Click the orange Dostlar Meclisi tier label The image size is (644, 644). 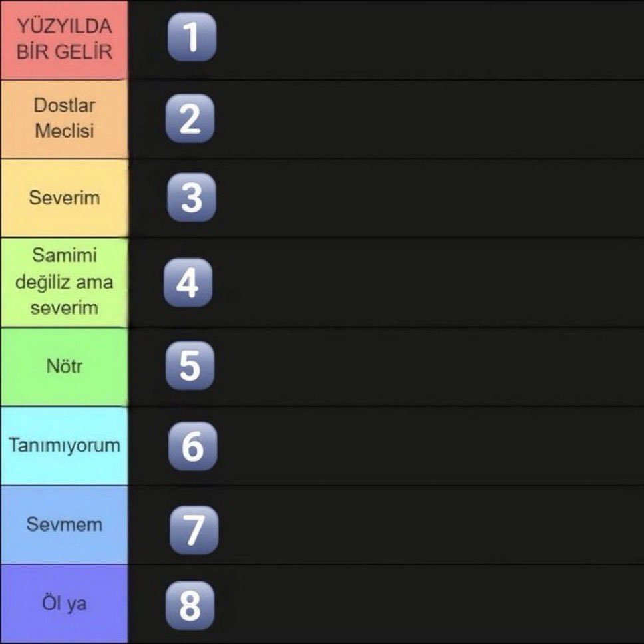click(64, 119)
